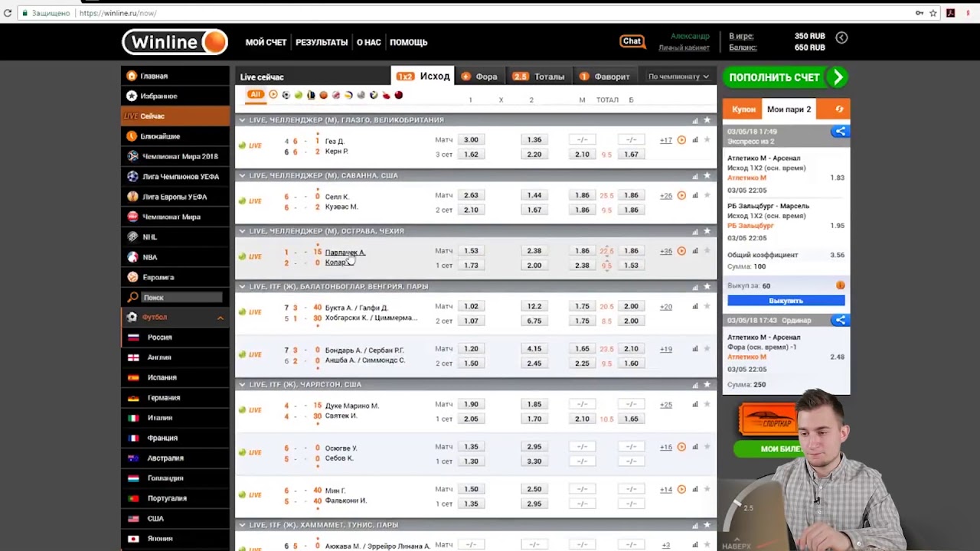Favorite the Острава, Чехия championship
980x551 pixels.
coord(707,230)
